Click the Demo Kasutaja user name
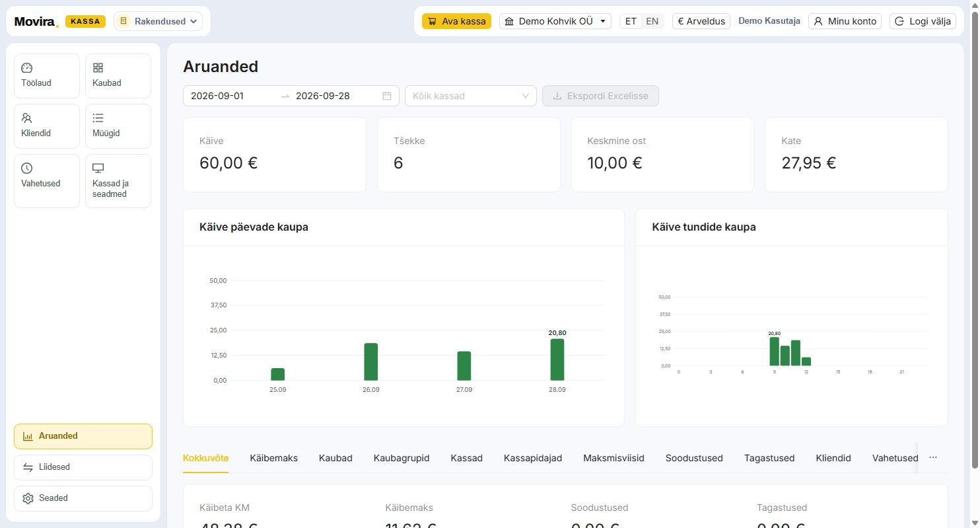 click(x=769, y=21)
